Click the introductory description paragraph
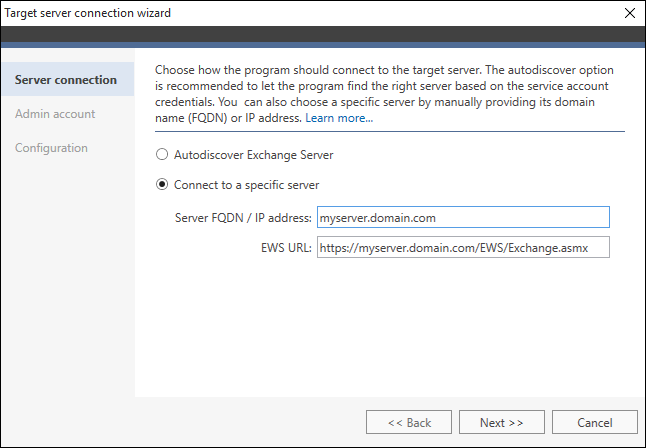 [x=384, y=94]
